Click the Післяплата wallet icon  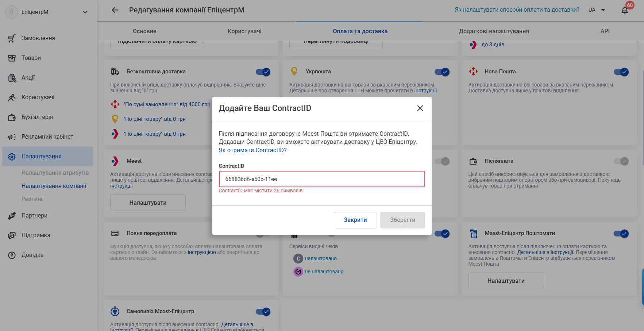tap(473, 161)
